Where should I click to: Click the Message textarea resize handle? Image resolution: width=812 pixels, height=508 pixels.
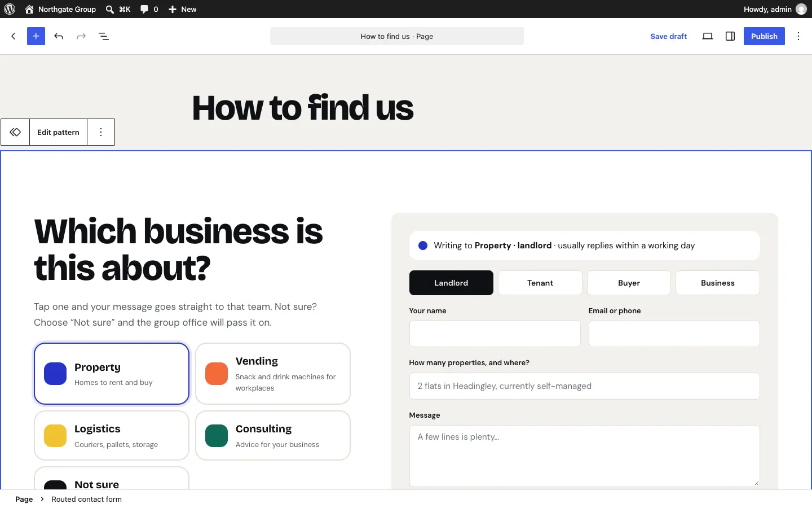click(756, 483)
